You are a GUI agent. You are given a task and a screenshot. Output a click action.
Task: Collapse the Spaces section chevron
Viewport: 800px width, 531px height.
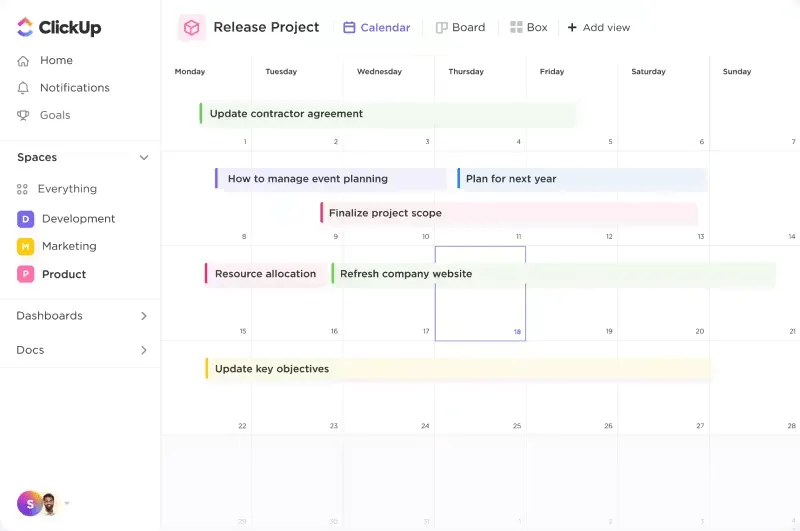click(x=144, y=158)
